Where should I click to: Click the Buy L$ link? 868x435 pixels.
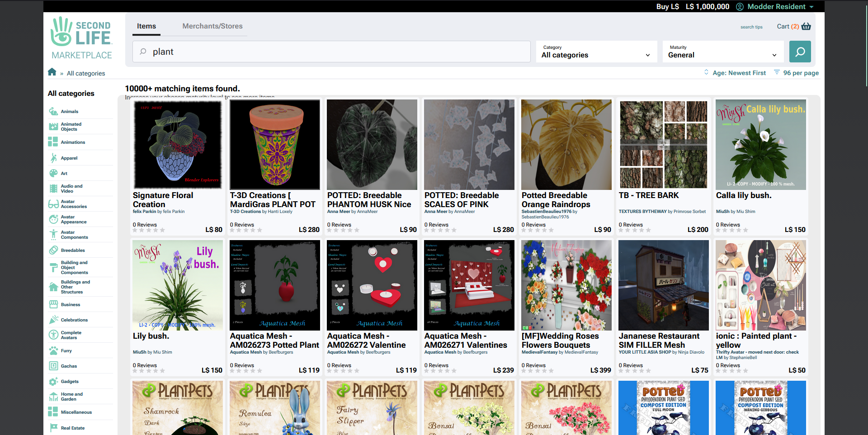(667, 6)
